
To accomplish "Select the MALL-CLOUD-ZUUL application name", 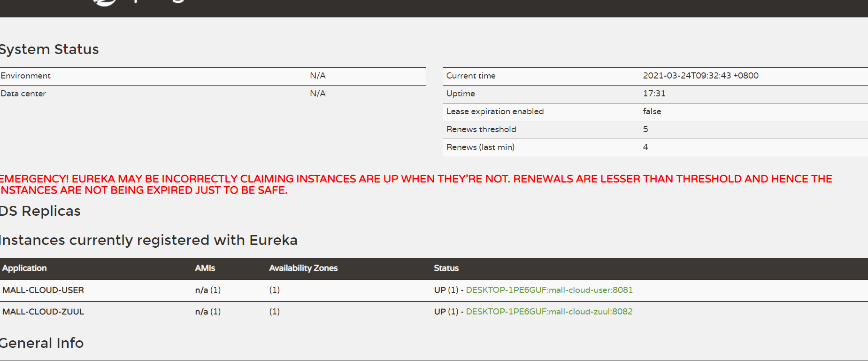I will 43,312.
